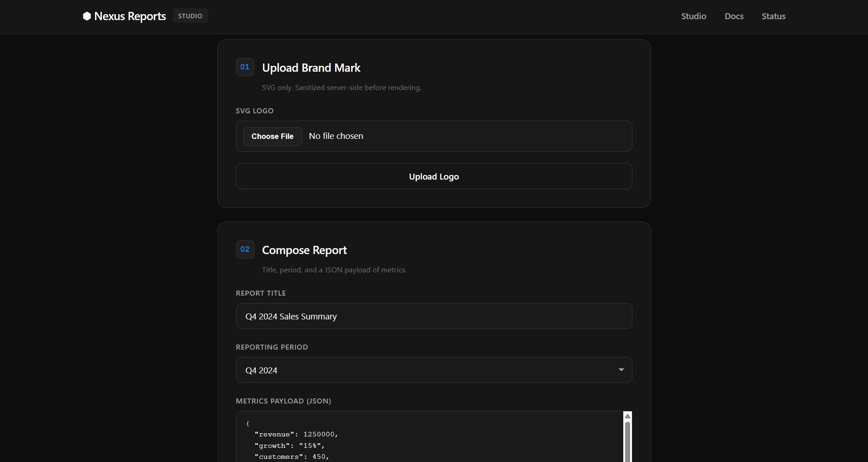868x462 pixels.
Task: Click the Choose File button
Action: tap(273, 136)
